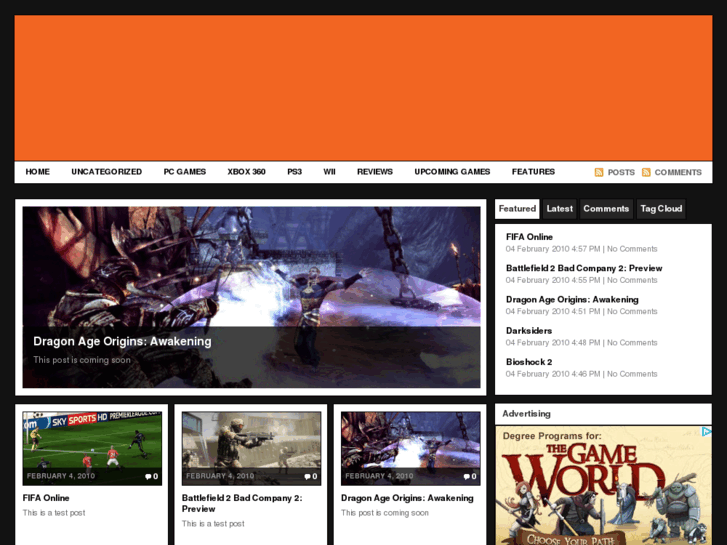Open the FIFA Online post title below thumbnail
This screenshot has width=727, height=545.
(46, 498)
